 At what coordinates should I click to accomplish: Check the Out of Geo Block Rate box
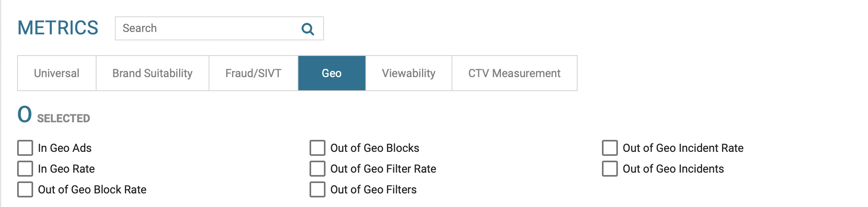tap(25, 189)
